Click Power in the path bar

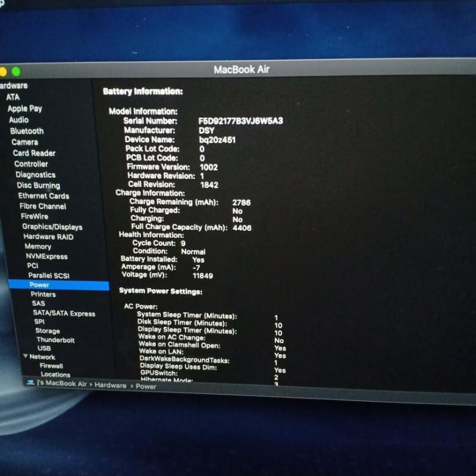tap(146, 386)
